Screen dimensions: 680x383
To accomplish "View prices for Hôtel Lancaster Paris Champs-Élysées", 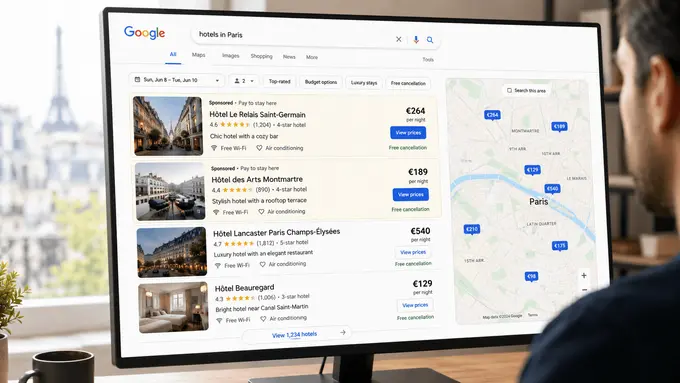I will (x=413, y=252).
